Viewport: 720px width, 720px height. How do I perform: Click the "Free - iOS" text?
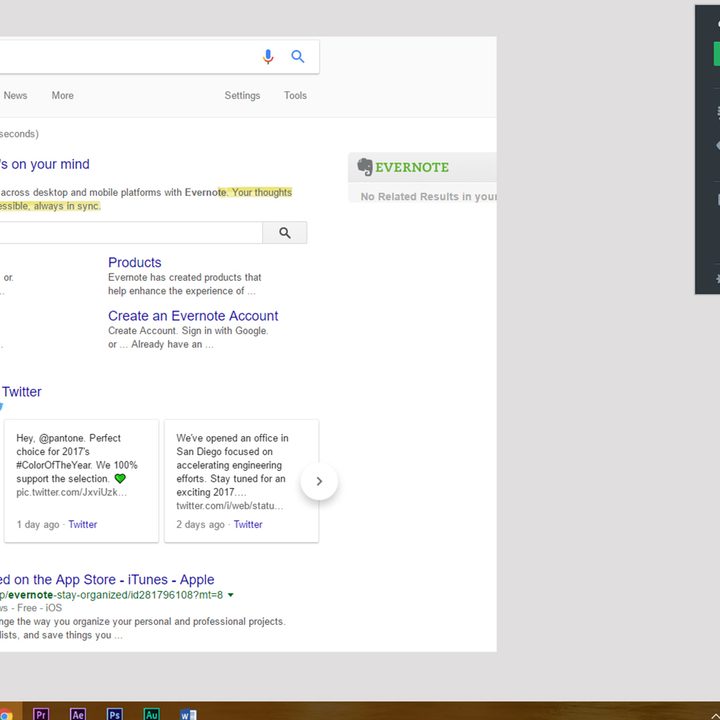tap(39, 608)
